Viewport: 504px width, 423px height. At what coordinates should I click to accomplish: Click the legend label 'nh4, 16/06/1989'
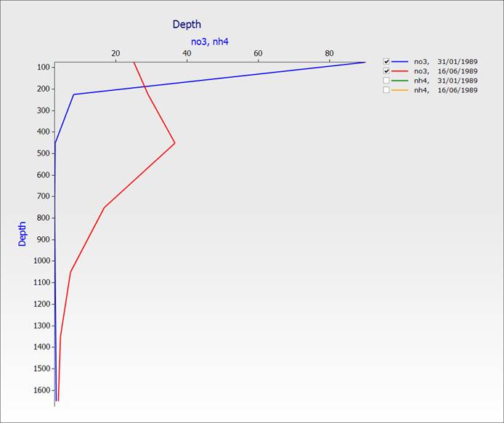pyautogui.click(x=446, y=90)
